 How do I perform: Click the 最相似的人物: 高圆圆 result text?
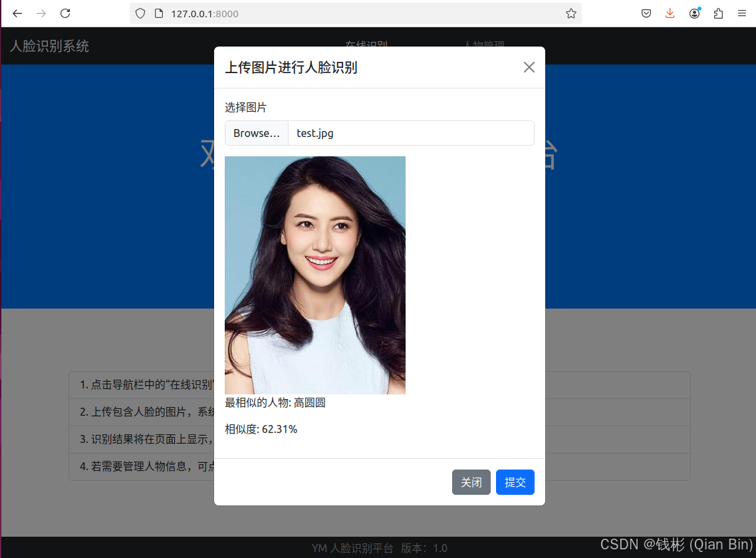(275, 403)
